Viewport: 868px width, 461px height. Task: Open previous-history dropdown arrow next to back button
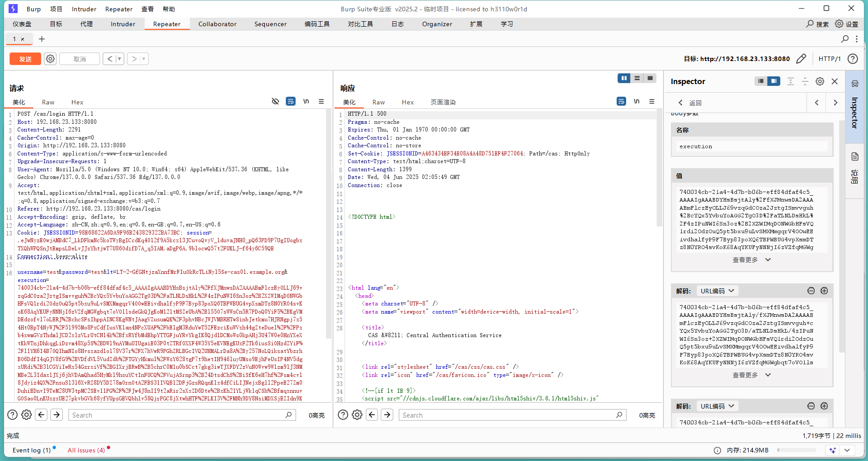pos(120,59)
